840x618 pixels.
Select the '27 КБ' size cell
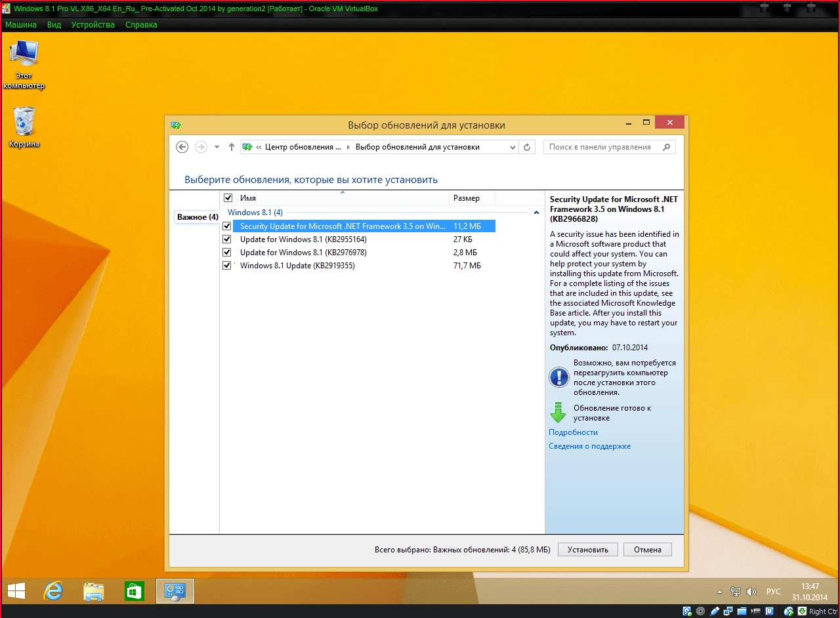[463, 239]
